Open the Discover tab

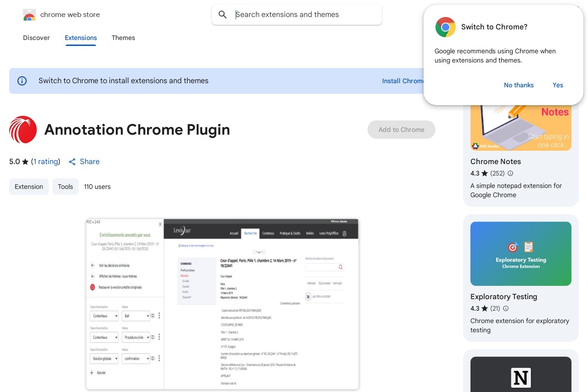click(x=36, y=38)
